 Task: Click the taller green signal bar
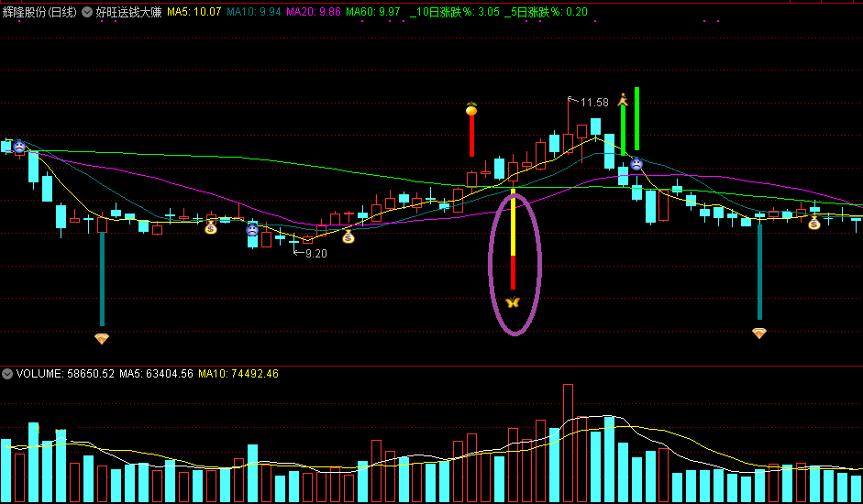(x=636, y=118)
